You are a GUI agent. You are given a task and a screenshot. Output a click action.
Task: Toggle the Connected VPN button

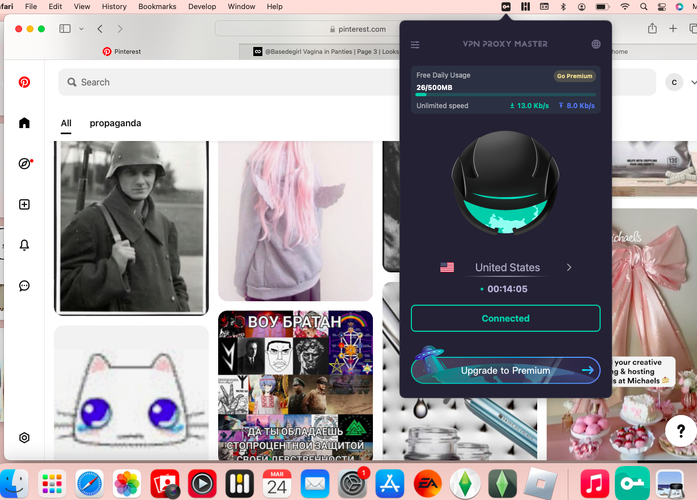[x=505, y=318]
